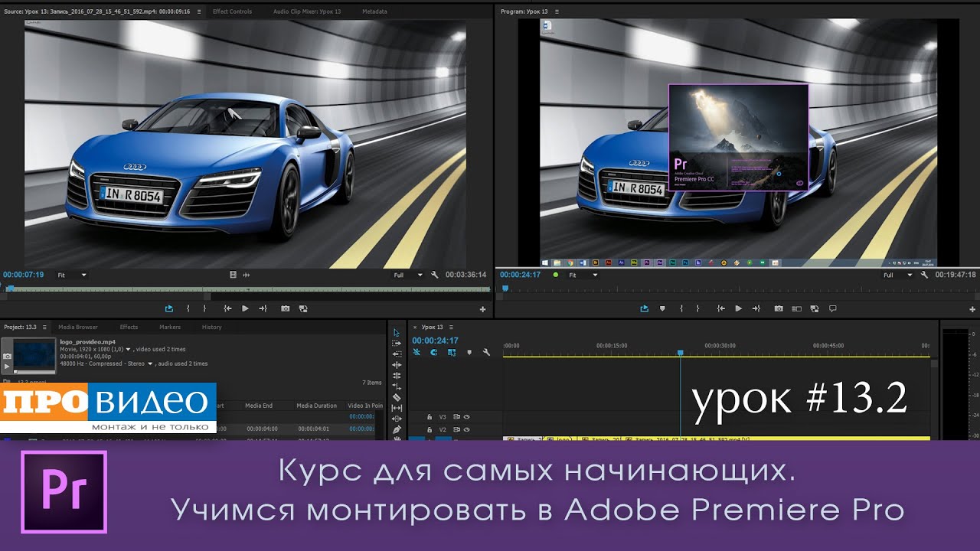This screenshot has height=551, width=980.
Task: Click the Source monitor playhead on scrub bar
Action: tap(9, 289)
